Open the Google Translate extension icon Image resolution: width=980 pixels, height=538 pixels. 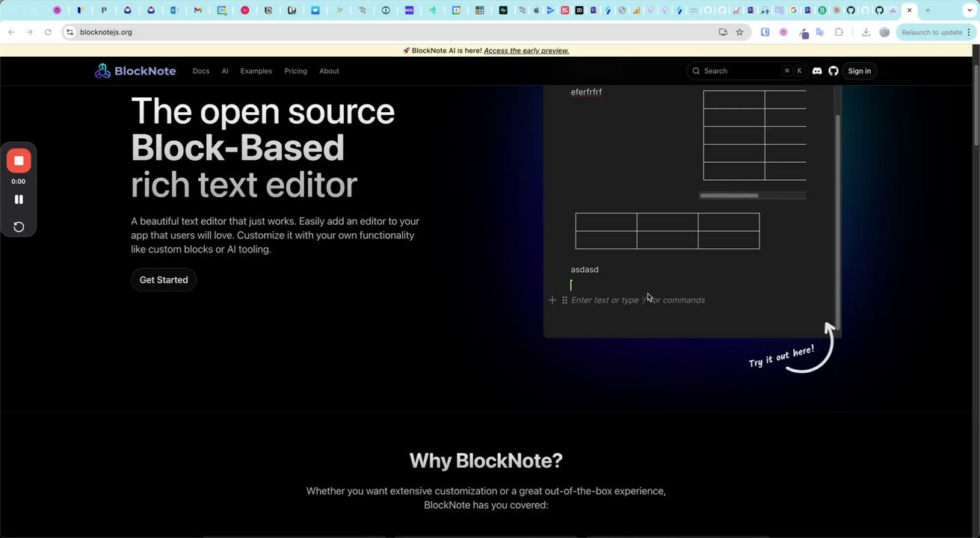(819, 32)
